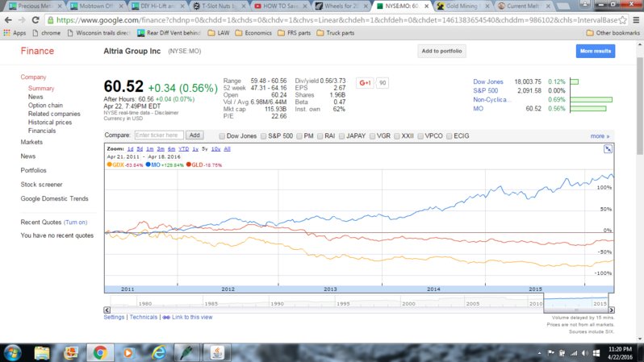Screen dimensions: 644x362
Task: Open the FRS parts bookmarks folder
Action: tap(294, 33)
